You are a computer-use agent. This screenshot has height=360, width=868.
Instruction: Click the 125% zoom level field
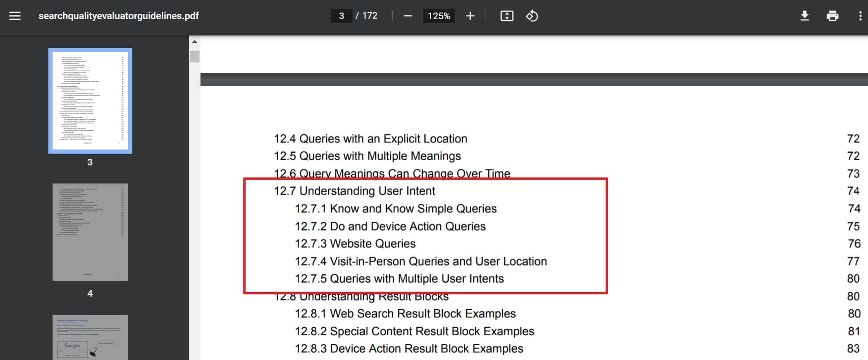[x=439, y=16]
